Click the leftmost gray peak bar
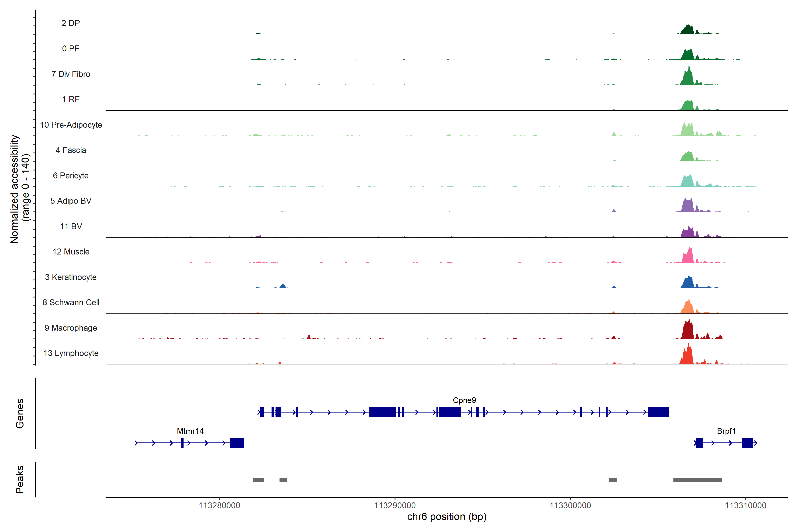798x532 pixels. (258, 480)
